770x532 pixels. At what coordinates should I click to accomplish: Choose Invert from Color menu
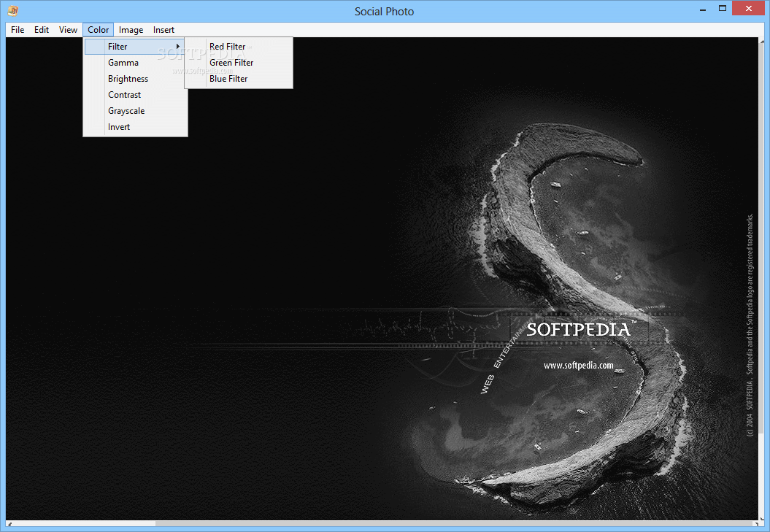[x=135, y=127]
